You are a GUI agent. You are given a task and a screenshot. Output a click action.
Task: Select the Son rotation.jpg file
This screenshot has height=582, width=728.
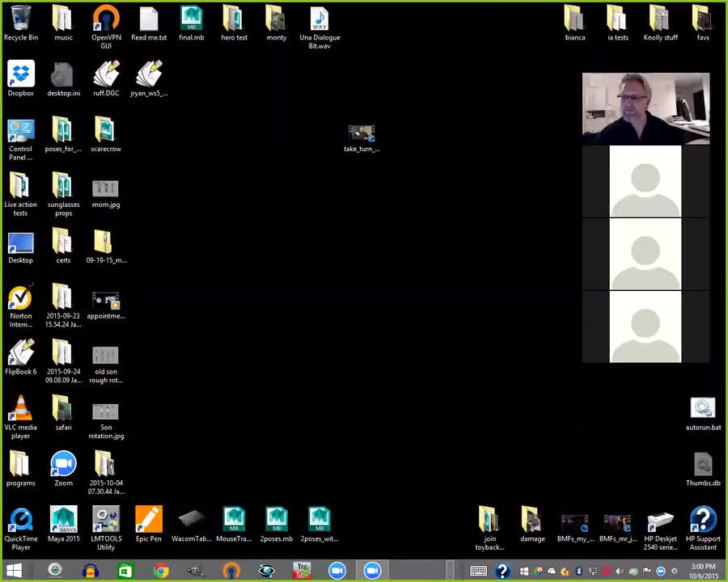pyautogui.click(x=106, y=421)
